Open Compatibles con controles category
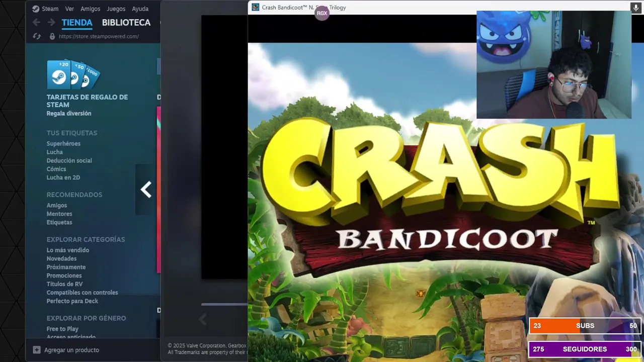644x362 pixels. pyautogui.click(x=83, y=293)
